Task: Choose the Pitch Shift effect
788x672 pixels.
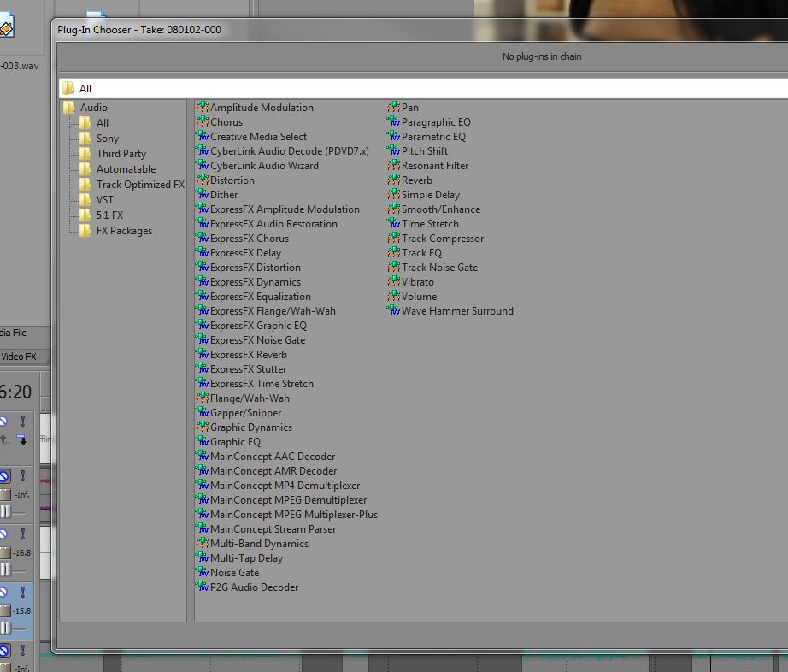Action: click(x=424, y=151)
